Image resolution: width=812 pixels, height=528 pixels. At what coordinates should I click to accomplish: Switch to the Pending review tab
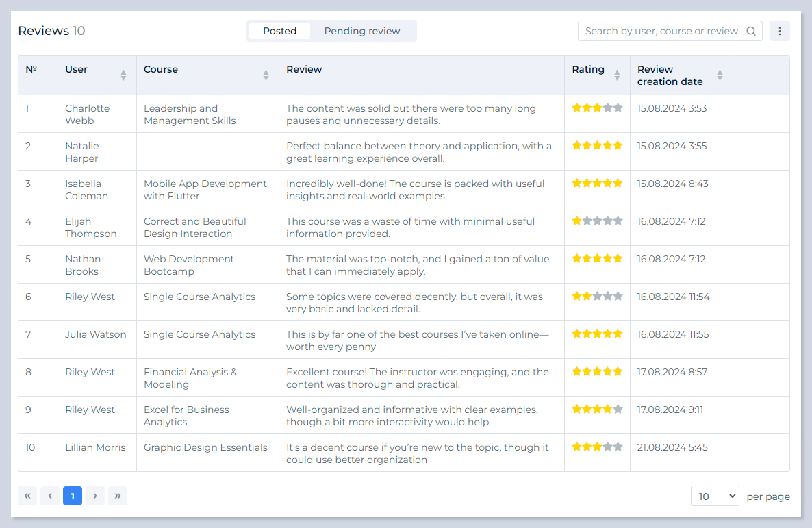(362, 31)
